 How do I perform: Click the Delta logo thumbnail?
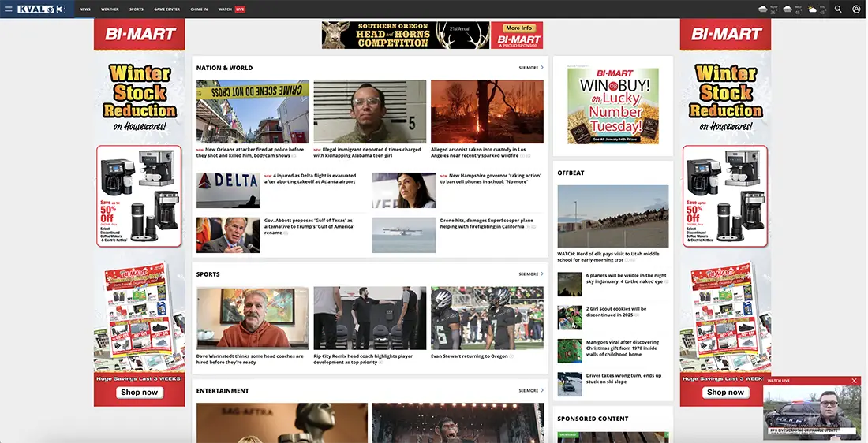click(228, 190)
